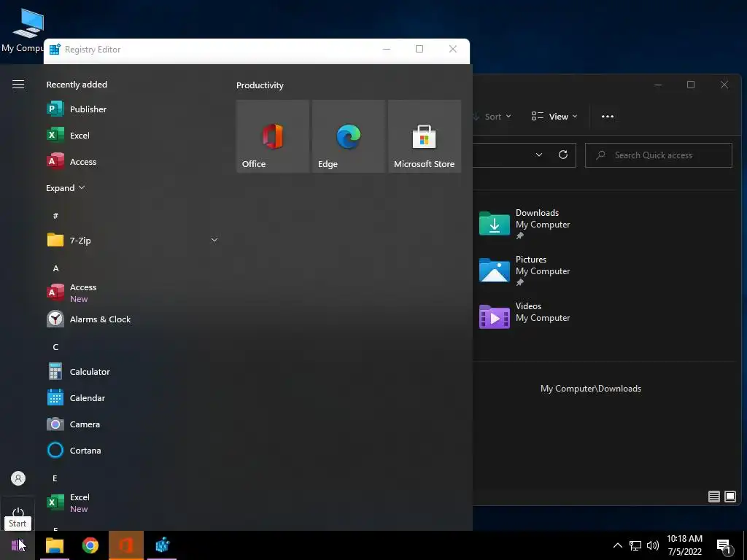Open the Pictures folder in Explorer
Image resolution: width=747 pixels, height=560 pixels.
[x=525, y=271]
